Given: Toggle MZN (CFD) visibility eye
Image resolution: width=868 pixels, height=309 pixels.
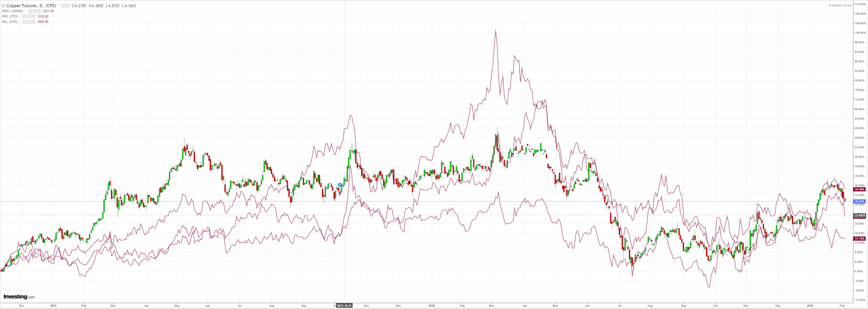Looking at the screenshot, I should coord(25,17).
